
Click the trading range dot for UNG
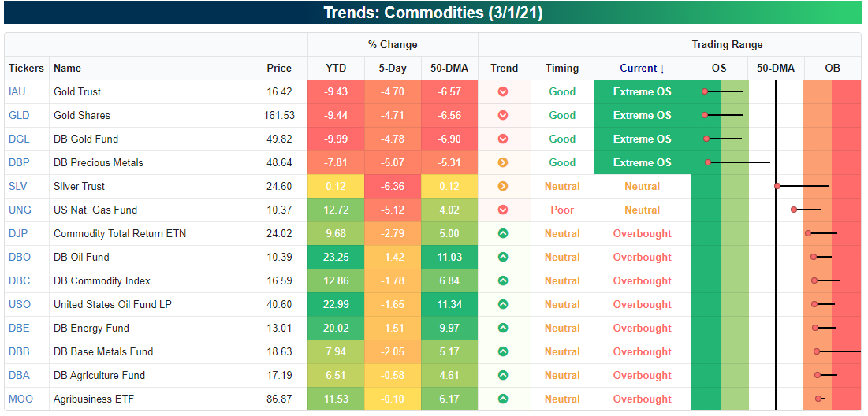pos(794,210)
